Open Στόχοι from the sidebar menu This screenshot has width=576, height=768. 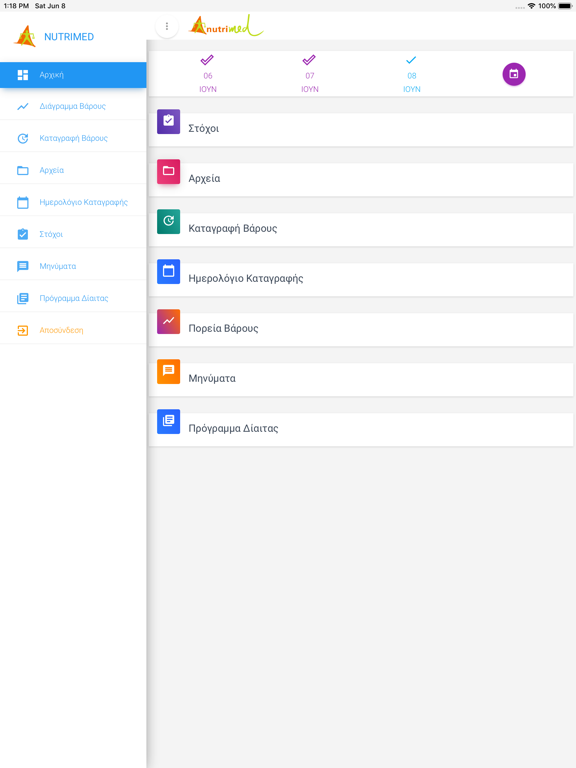(x=73, y=234)
